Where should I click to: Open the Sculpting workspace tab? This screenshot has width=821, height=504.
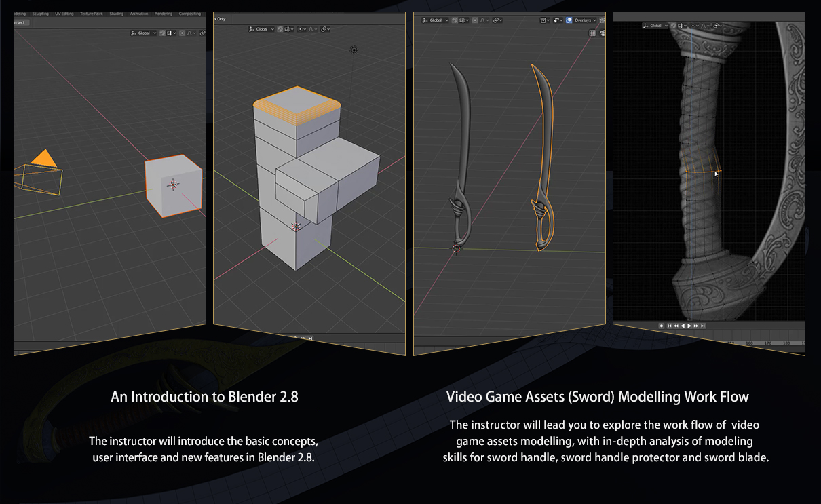pos(40,14)
